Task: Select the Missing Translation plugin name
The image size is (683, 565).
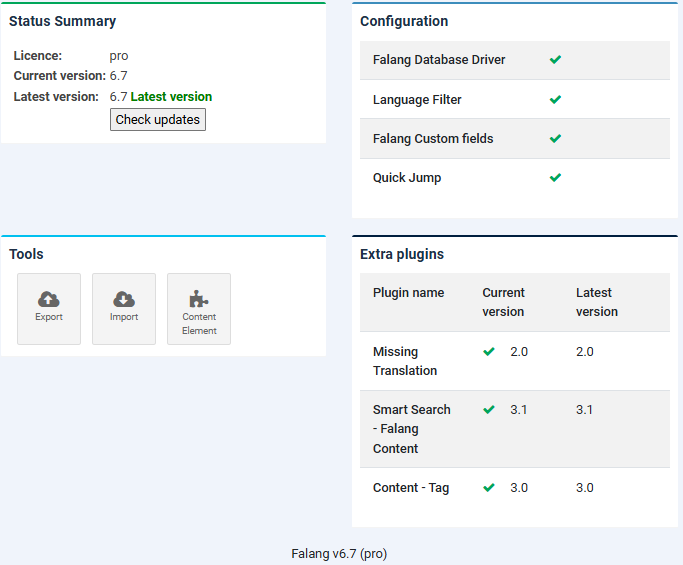Action: [x=405, y=361]
